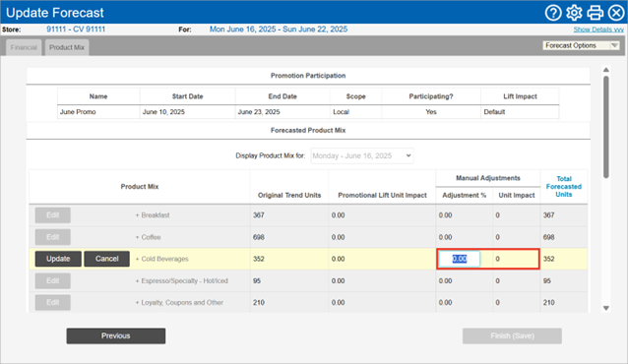The width and height of the screenshot is (628, 364).
Task: Open the Forecast Options dropdown
Action: [x=581, y=45]
